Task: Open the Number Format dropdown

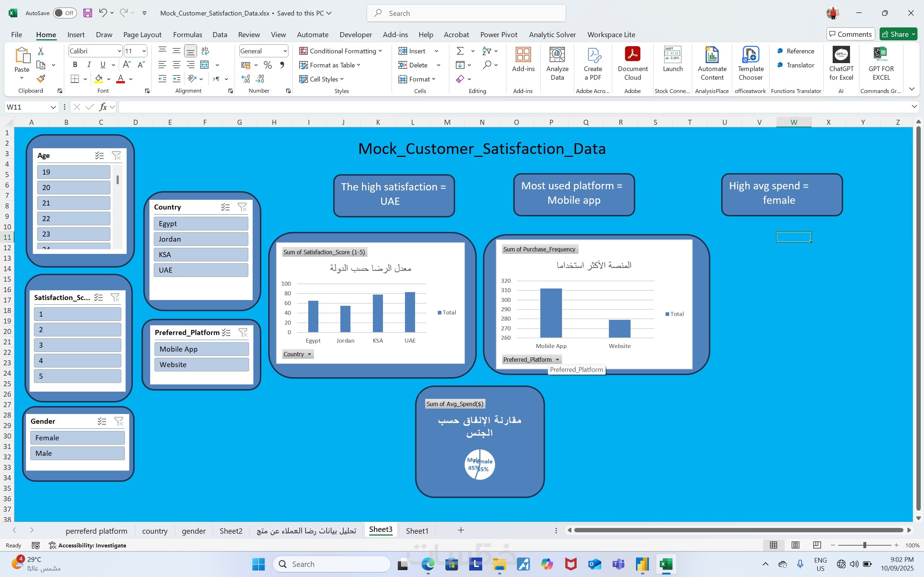Action: (285, 51)
